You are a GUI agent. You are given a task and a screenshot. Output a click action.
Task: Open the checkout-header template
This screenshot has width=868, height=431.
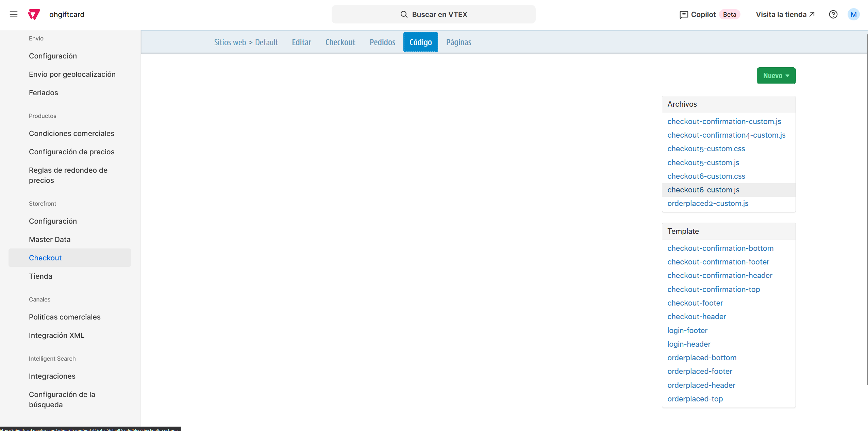tap(696, 316)
